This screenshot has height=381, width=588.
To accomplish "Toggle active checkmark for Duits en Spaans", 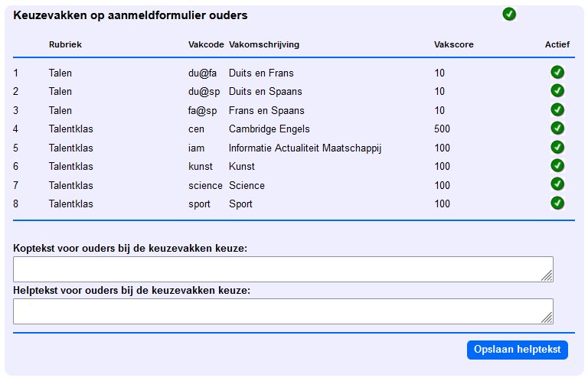I will coord(557,91).
